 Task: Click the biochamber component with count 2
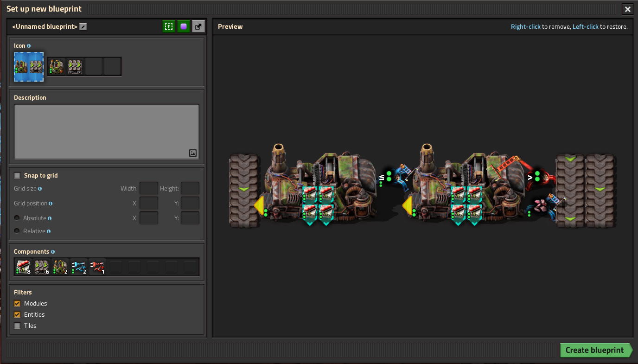pyautogui.click(x=60, y=267)
